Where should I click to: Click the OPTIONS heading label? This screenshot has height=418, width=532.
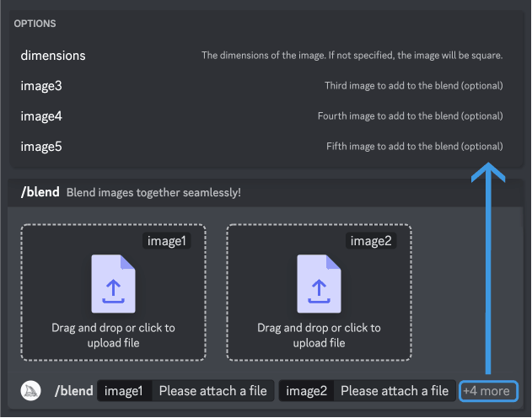pyautogui.click(x=35, y=24)
